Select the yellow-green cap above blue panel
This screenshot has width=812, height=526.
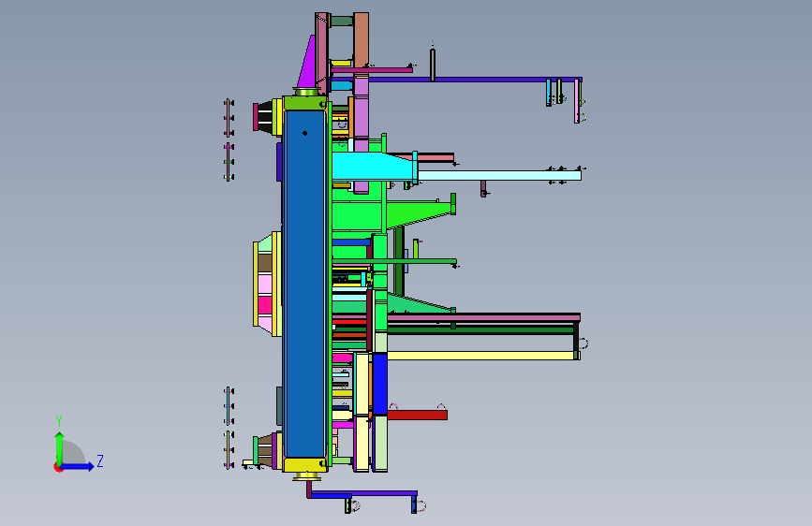[x=304, y=103]
